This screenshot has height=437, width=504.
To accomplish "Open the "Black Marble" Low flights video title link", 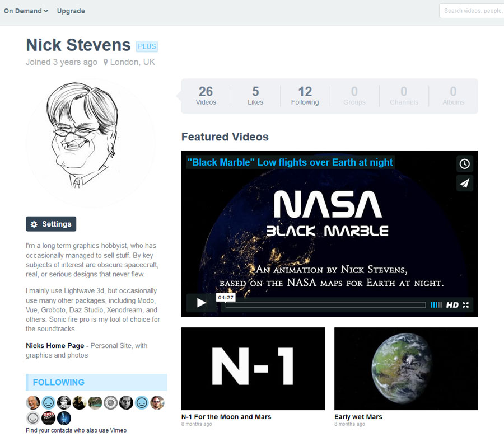I will click(290, 162).
